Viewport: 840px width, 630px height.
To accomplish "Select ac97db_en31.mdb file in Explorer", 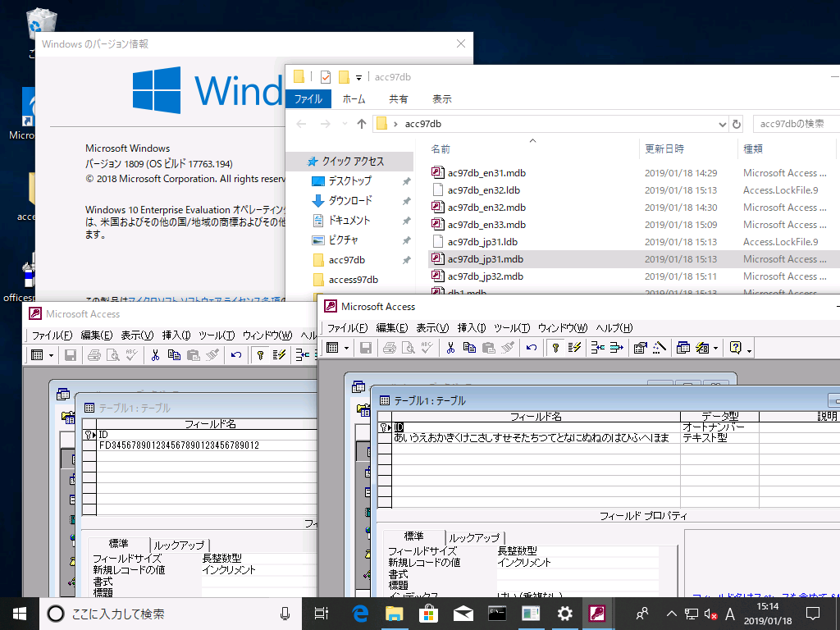I will point(486,173).
